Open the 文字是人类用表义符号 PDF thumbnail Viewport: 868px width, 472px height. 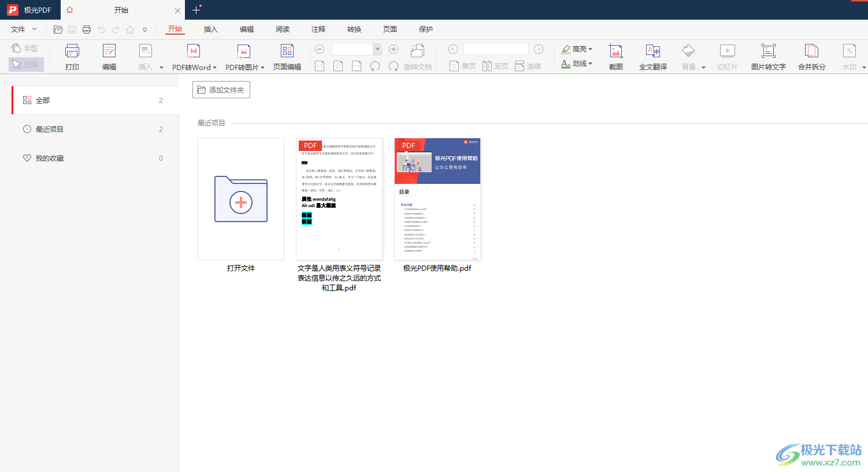tap(339, 199)
